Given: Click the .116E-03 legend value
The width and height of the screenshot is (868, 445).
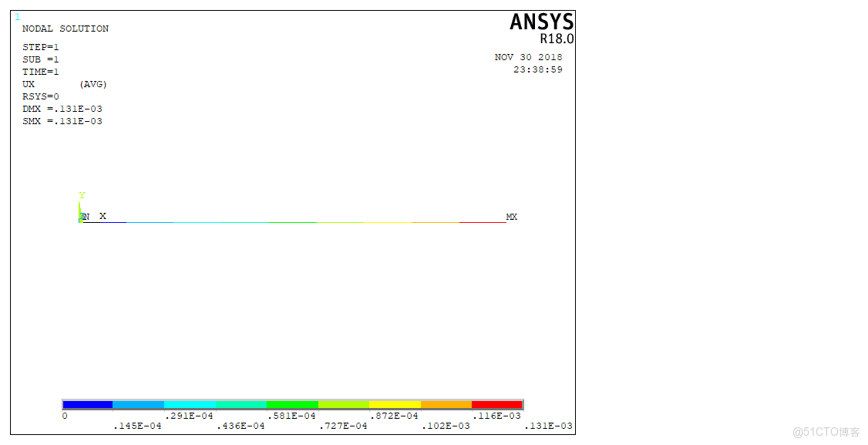Looking at the screenshot, I should [496, 416].
